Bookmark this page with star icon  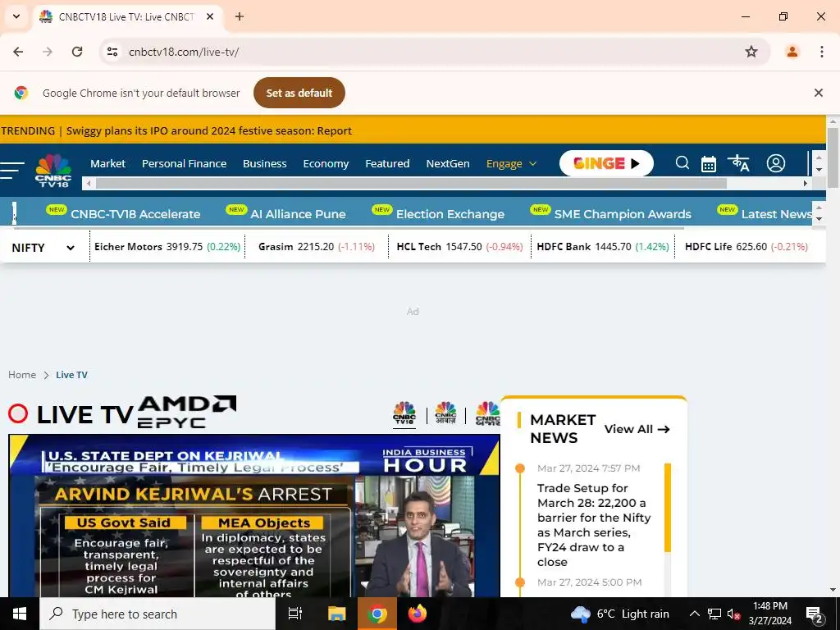pos(751,52)
